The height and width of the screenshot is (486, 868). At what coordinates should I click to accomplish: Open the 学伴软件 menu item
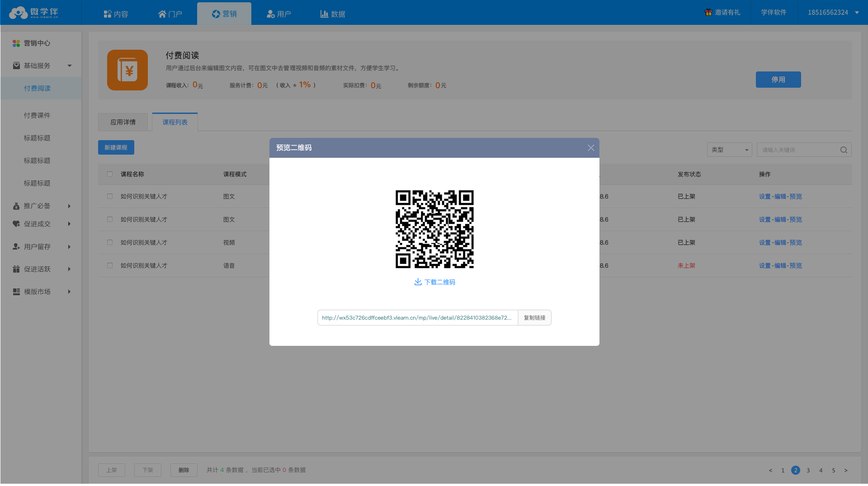tap(774, 12)
